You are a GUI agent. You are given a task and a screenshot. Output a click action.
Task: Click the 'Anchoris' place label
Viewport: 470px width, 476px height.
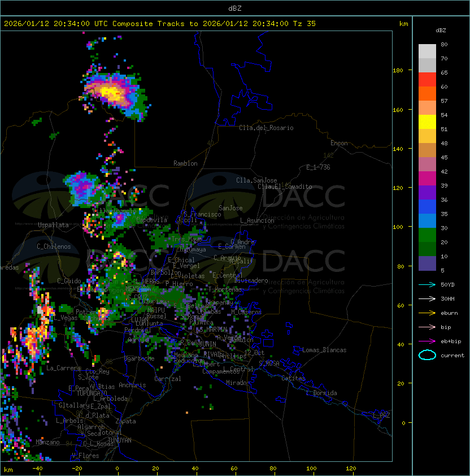click(132, 385)
